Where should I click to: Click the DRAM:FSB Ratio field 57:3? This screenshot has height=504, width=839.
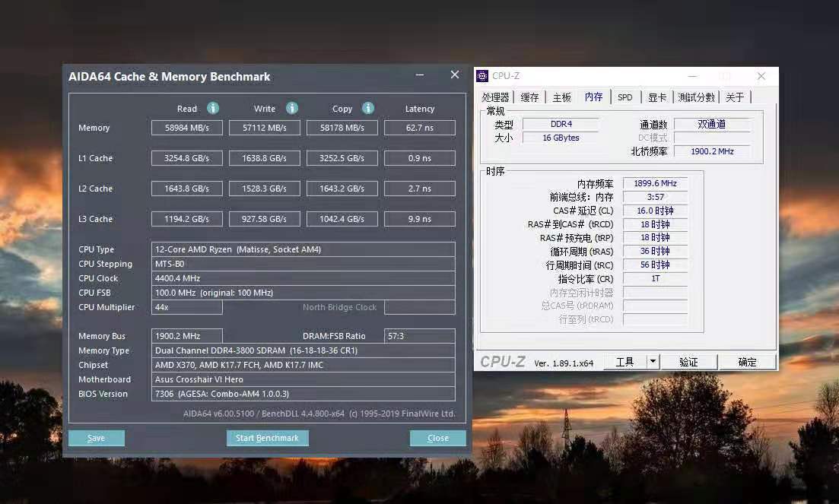420,336
